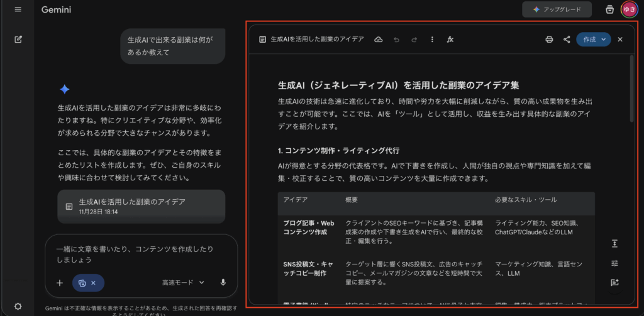Open the 作成 dropdown button
Screen dimensions: 644x316
click(593, 39)
